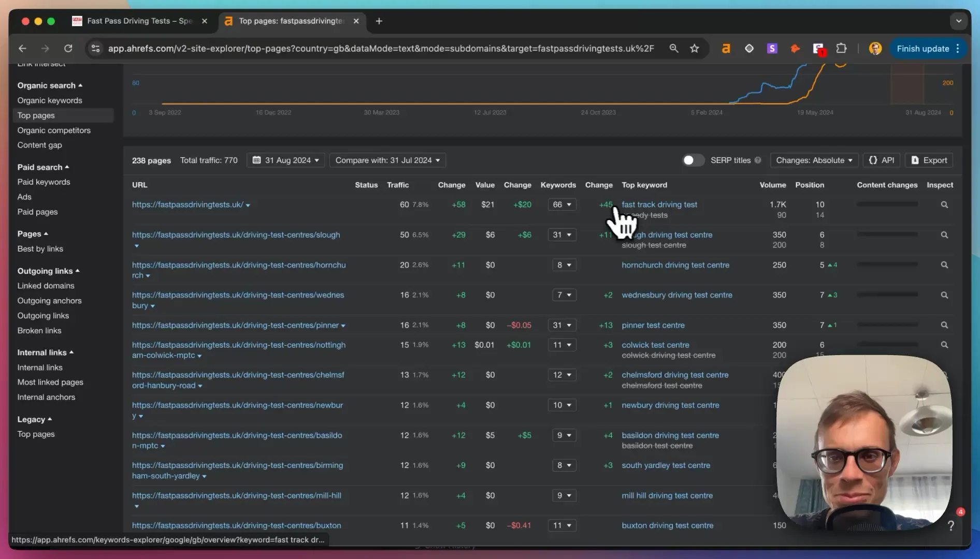The height and width of the screenshot is (559, 980).
Task: Open the 'fast track driving test' keyword link
Action: pos(659,205)
